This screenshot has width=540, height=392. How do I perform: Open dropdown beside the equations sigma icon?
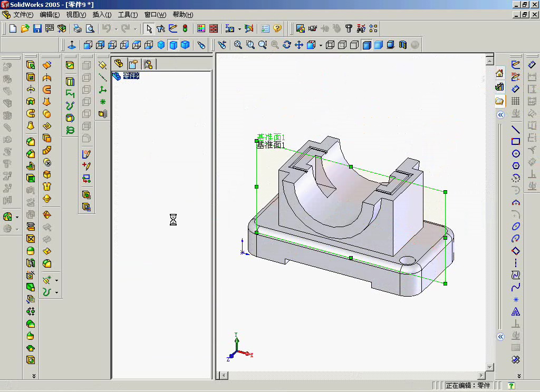tap(240, 30)
